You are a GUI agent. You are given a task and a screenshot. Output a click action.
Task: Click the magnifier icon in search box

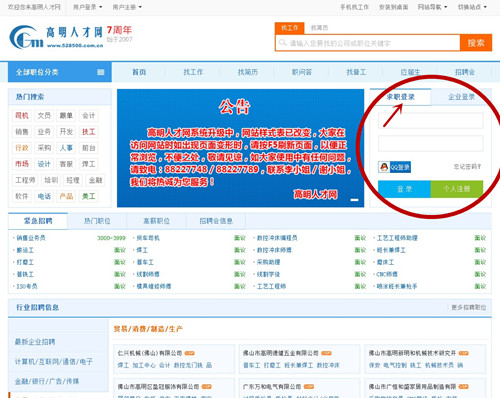point(283,42)
